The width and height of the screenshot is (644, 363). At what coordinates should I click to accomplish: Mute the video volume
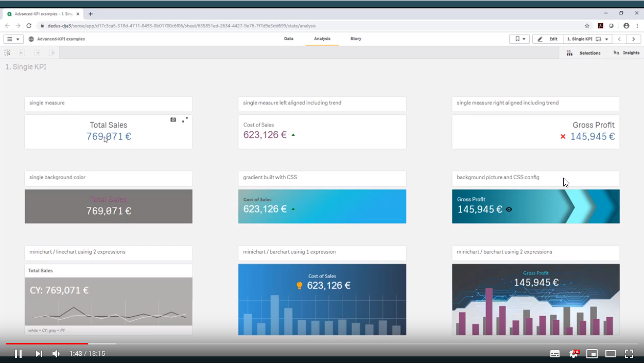[x=56, y=354]
